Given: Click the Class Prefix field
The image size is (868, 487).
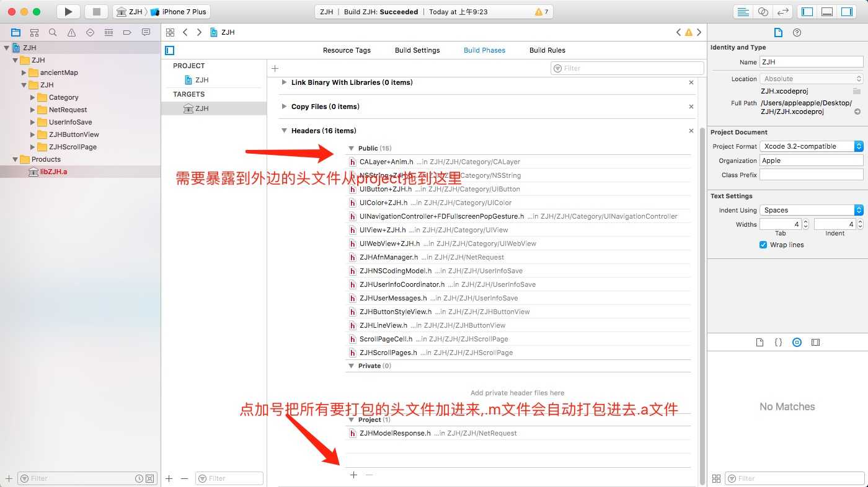Looking at the screenshot, I should point(812,175).
